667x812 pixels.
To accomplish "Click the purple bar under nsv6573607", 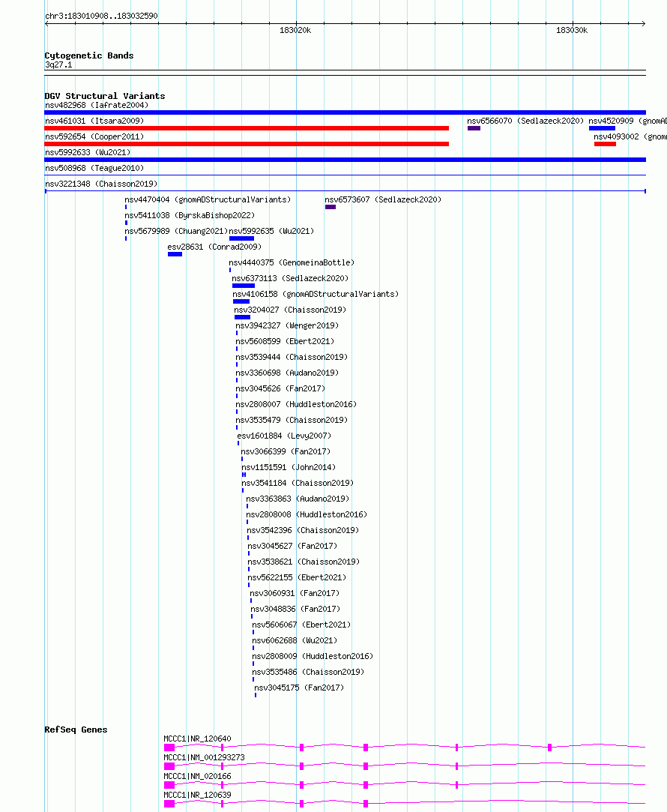I will click(x=331, y=207).
